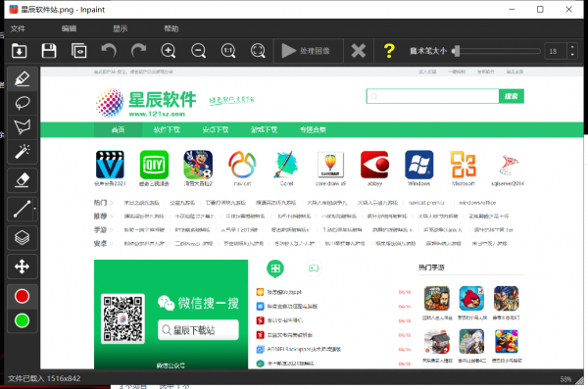Screen dimensions: 588x389
Task: Start processing the image with play button
Action: 306,51
